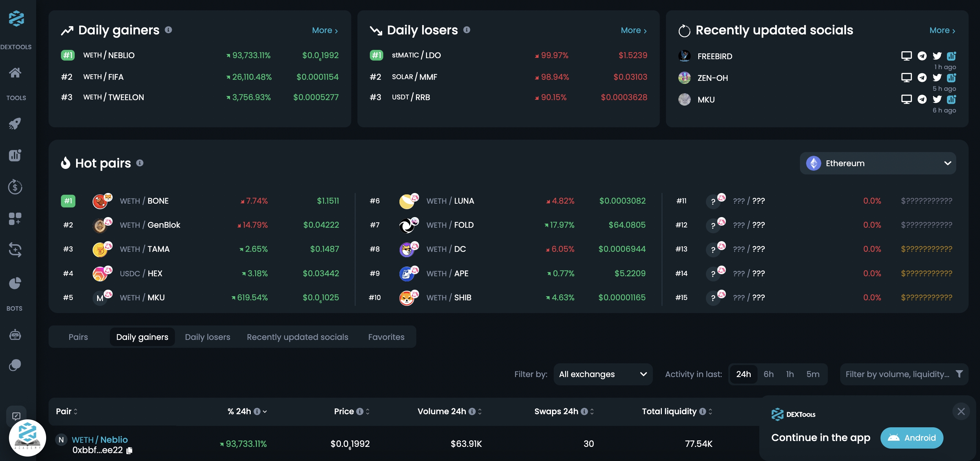Open the dollar clock sidebar tool
This screenshot has height=461, width=980.
tap(15, 186)
